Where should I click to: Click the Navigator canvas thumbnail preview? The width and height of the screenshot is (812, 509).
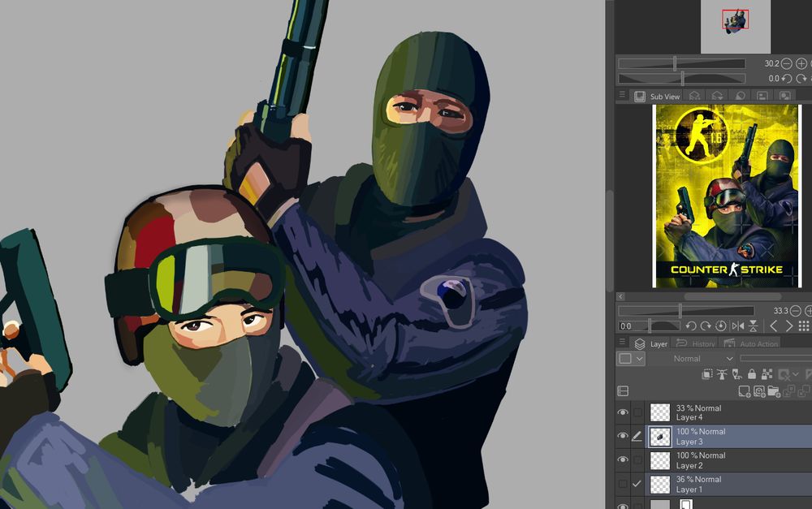point(736,27)
